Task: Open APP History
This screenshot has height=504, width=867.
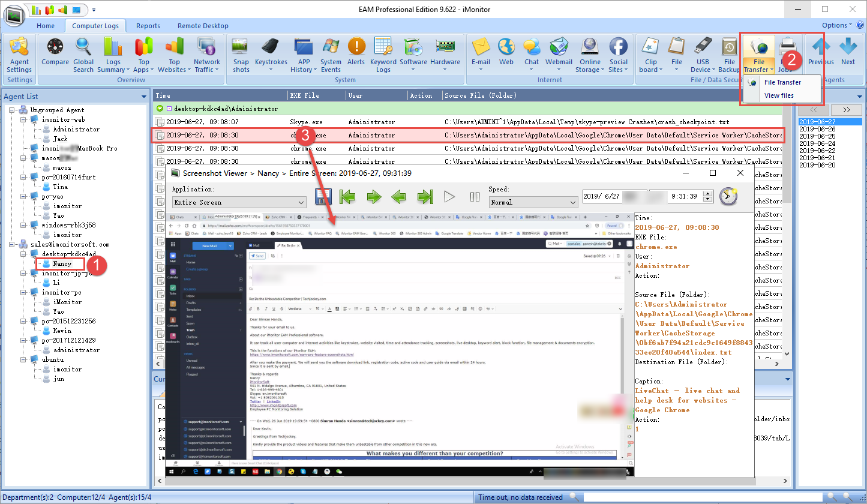Action: (x=304, y=55)
